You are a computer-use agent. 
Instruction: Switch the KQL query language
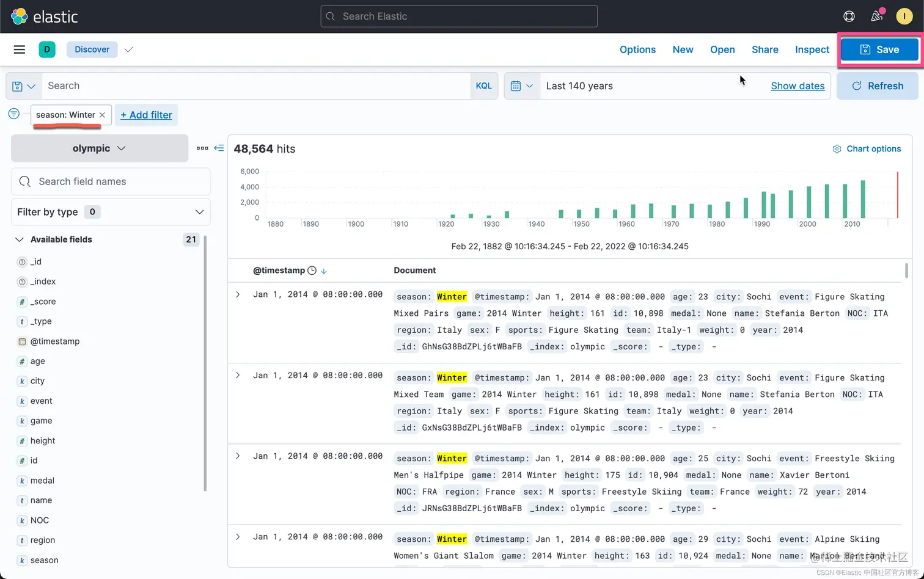[x=483, y=86]
